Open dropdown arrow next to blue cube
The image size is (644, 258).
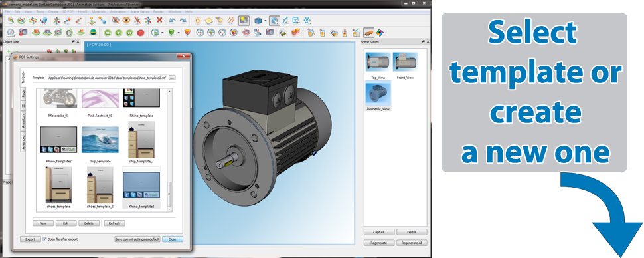pos(266,20)
